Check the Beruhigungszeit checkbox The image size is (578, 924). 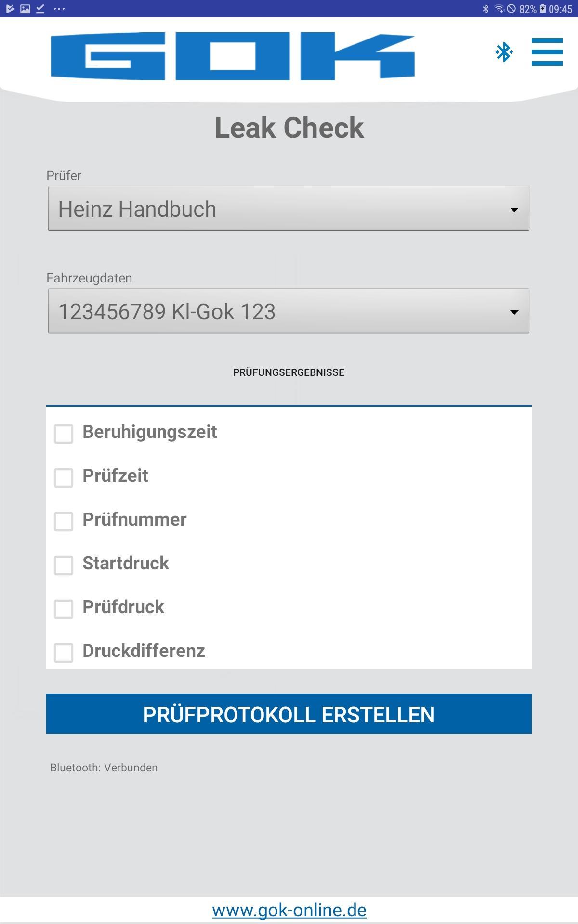[64, 434]
